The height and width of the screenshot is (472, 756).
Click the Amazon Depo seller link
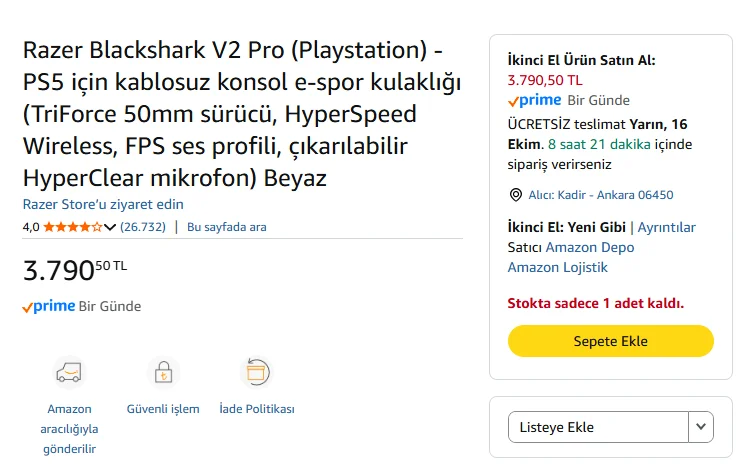pos(589,247)
